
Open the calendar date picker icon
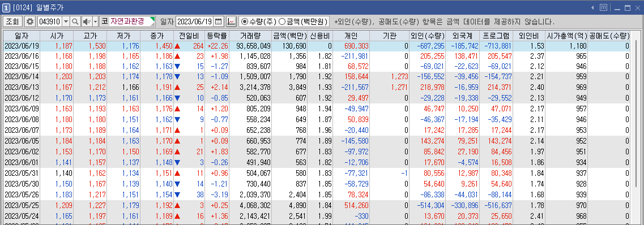(219, 21)
